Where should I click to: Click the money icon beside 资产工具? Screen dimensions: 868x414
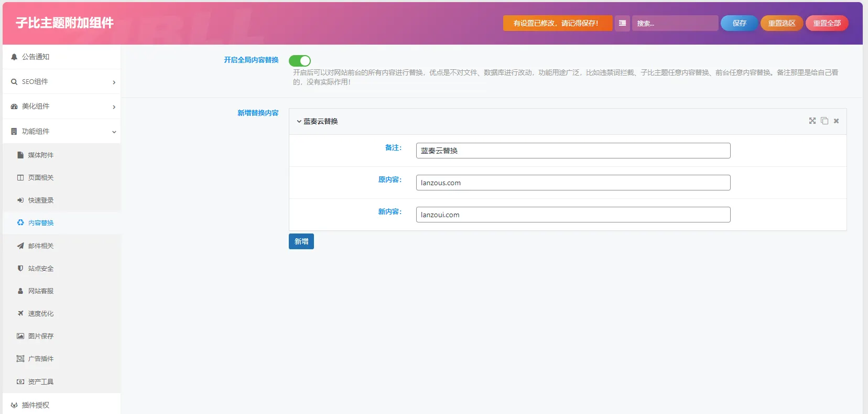click(20, 381)
